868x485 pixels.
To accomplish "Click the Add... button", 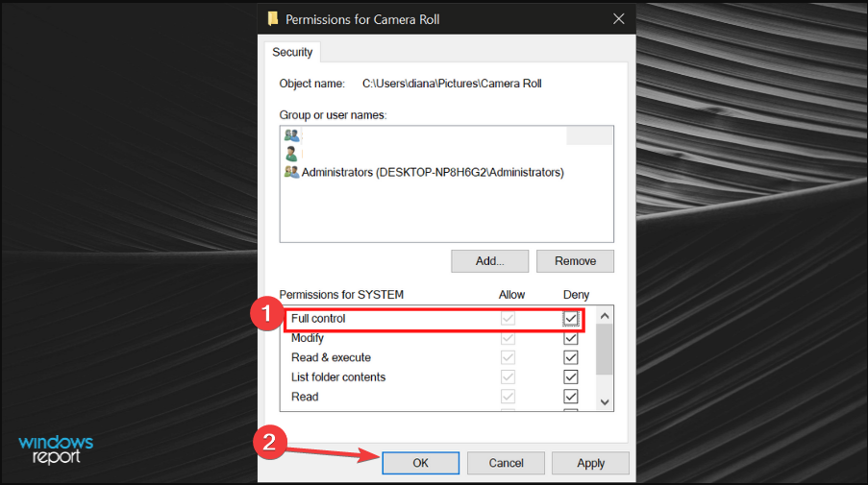I will (490, 261).
